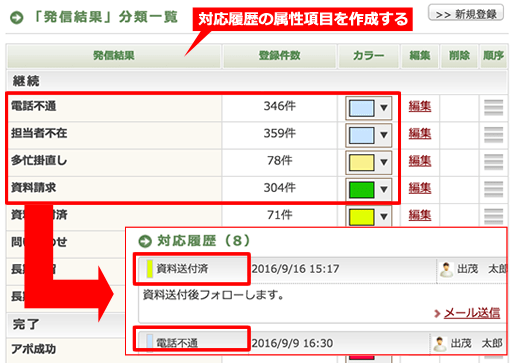Viewport: 517px width, 363px height.
Task: Grab the reorder handle for 資料請求
Action: [494, 189]
